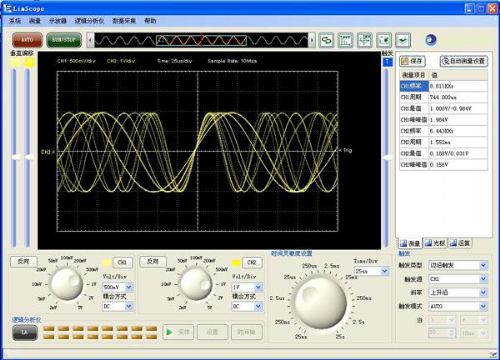Click the green RUN/STOP button

click(64, 40)
